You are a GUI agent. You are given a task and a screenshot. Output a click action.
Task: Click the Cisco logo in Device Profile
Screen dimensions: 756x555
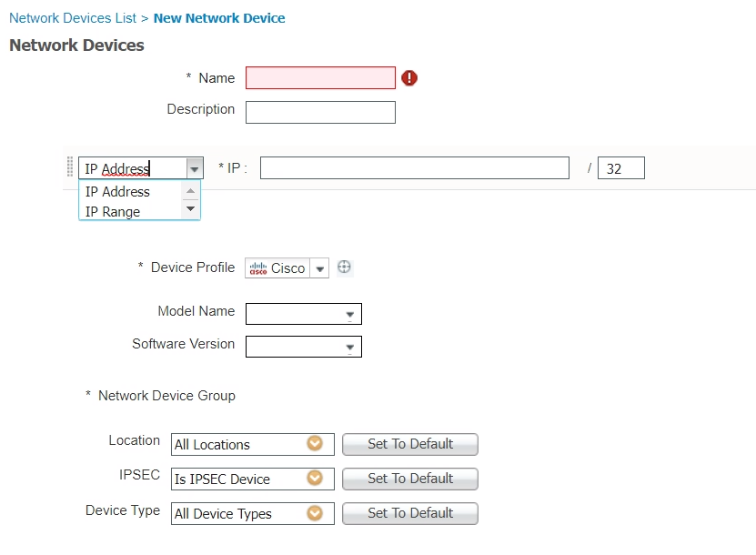click(258, 268)
